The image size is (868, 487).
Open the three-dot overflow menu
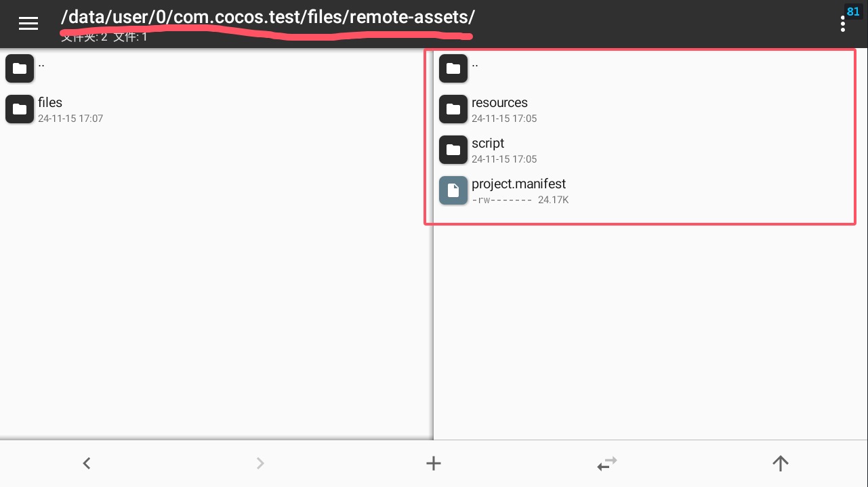coord(842,25)
